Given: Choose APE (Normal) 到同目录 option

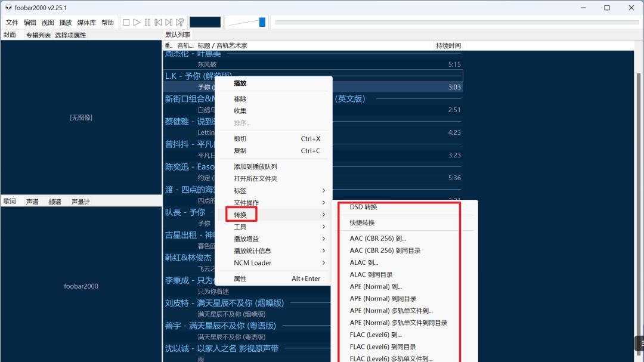Looking at the screenshot, I should [404, 299].
